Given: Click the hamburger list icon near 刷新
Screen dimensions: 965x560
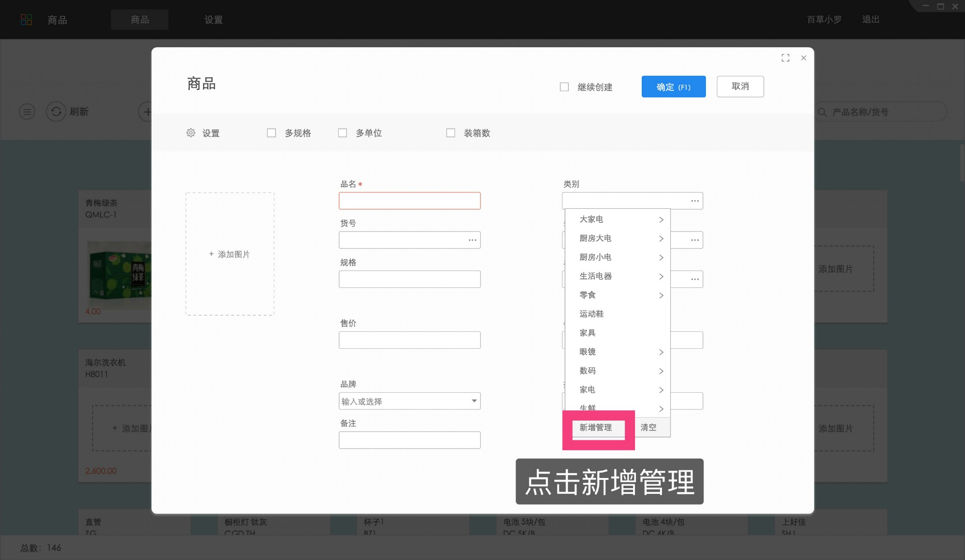Looking at the screenshot, I should (x=27, y=111).
